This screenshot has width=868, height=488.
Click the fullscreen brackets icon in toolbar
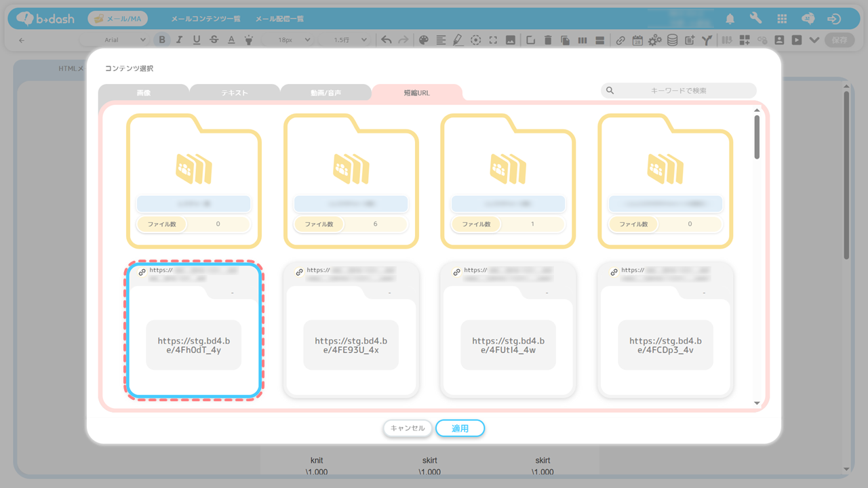tap(493, 40)
